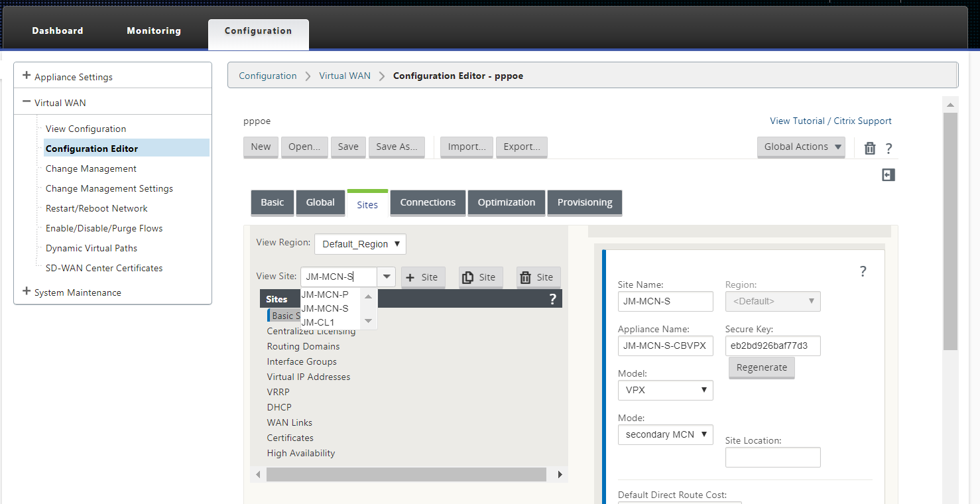Open help question mark beside trash icon

[x=888, y=149]
